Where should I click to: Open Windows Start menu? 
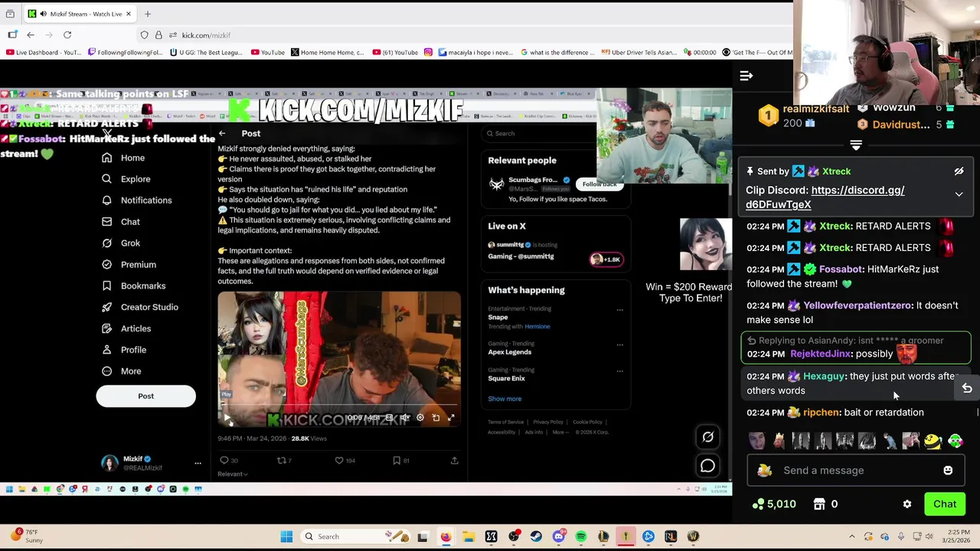(x=286, y=536)
